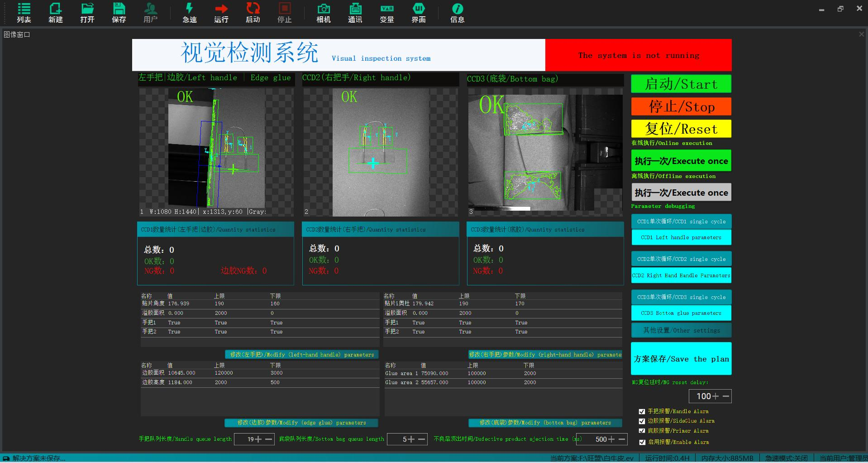The width and height of the screenshot is (868, 463).
Task: Open the 信息 (Info) icon
Action: [x=458, y=13]
